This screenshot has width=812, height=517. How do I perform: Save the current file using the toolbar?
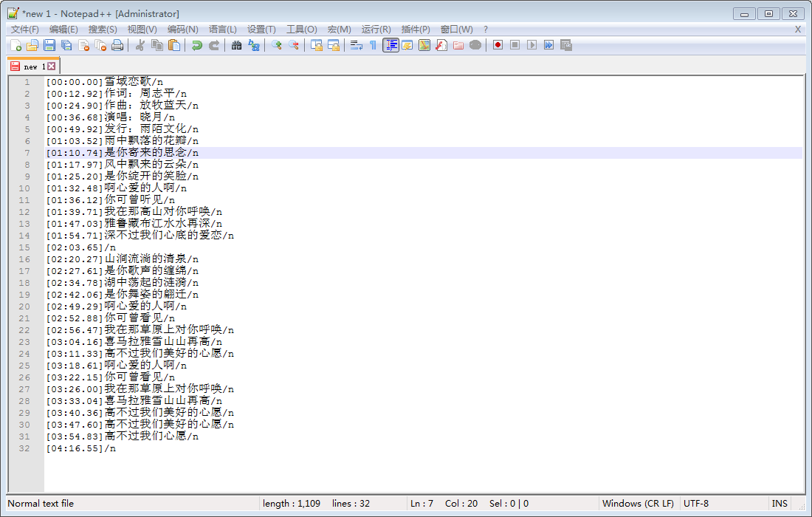point(49,46)
